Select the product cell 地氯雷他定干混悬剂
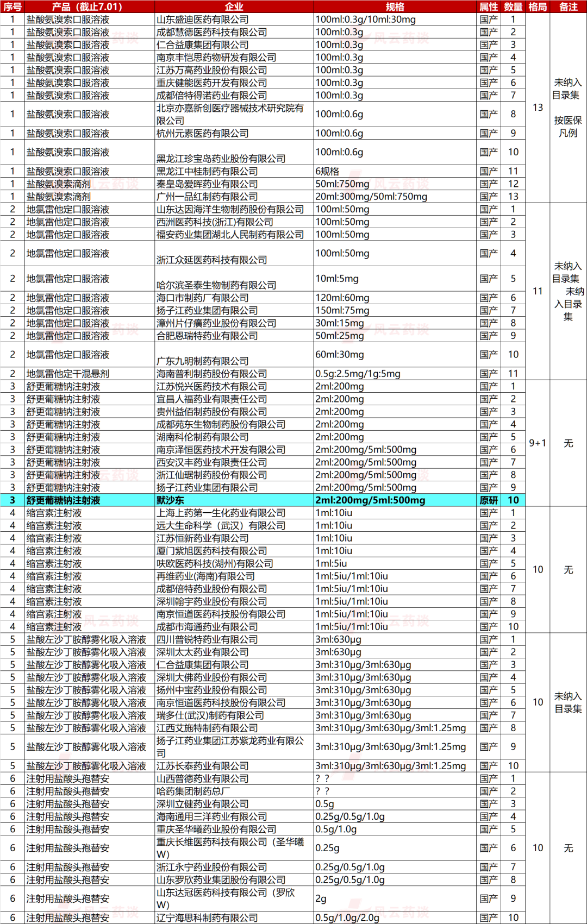The image size is (587, 924). coord(90,374)
